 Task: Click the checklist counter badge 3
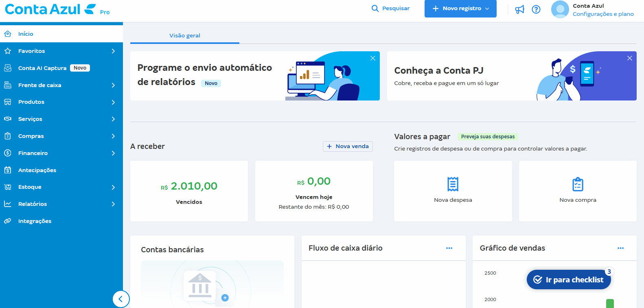609,272
